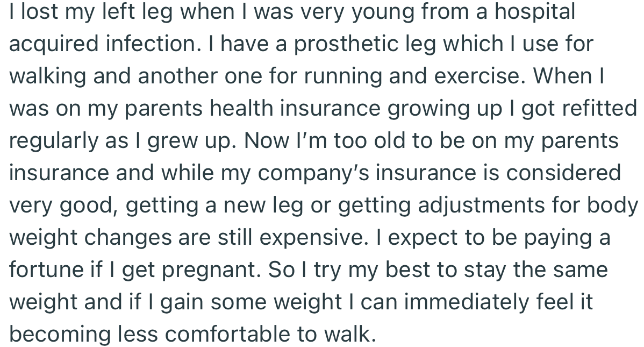Place cursor on the word "becoming"
The image size is (644, 347).
58,335
